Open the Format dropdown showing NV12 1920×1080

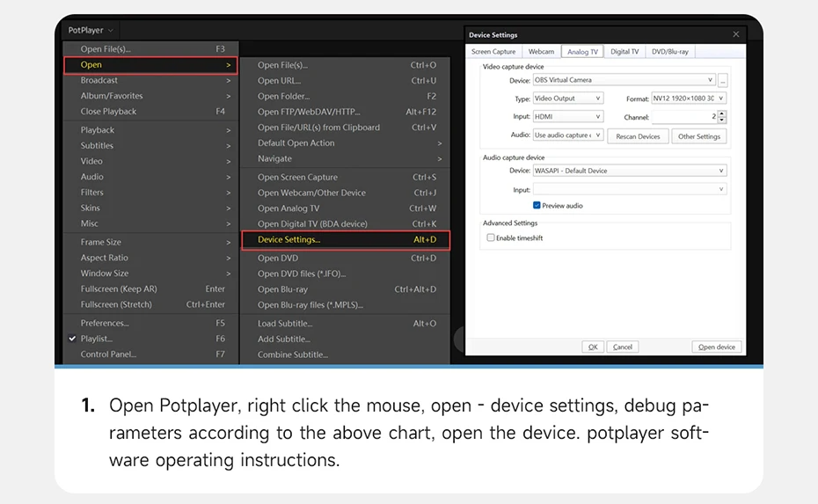pyautogui.click(x=689, y=99)
